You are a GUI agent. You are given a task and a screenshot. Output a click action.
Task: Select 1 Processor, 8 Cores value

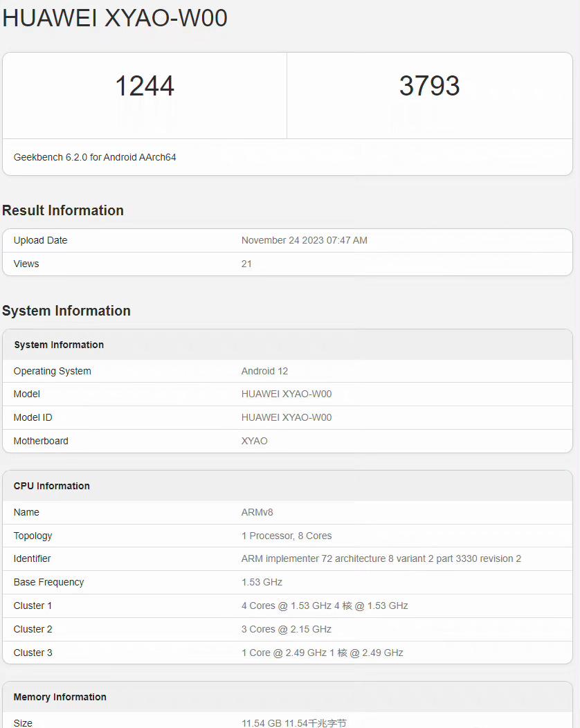click(286, 536)
